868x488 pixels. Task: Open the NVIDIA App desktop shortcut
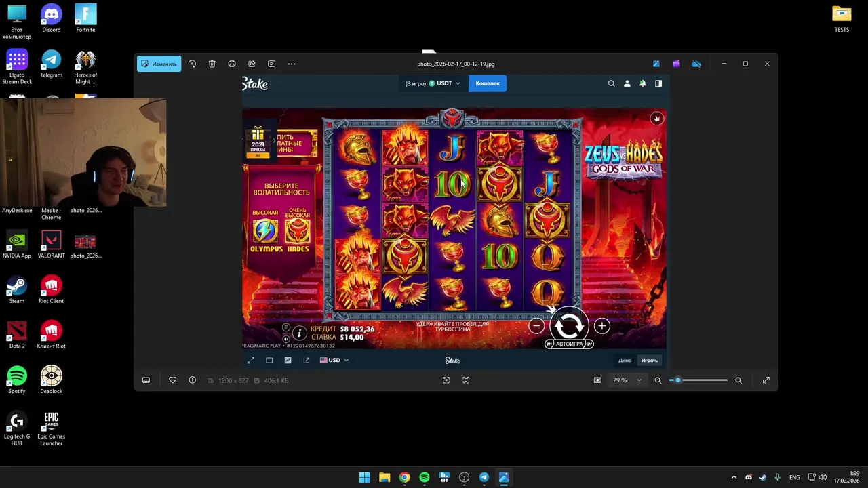[x=17, y=245]
